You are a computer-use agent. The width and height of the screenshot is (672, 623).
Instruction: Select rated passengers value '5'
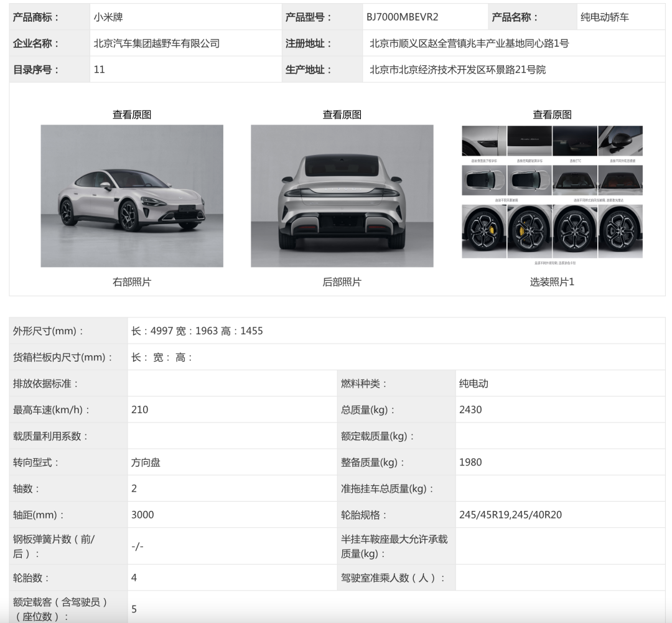134,609
